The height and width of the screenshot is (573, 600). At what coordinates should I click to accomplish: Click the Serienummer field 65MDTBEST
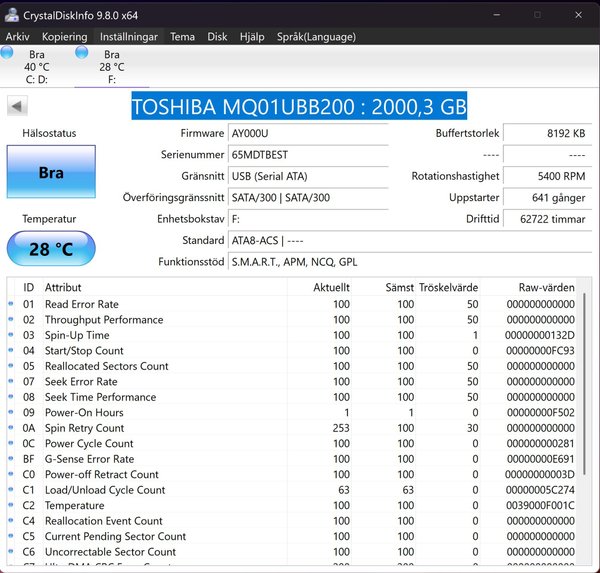point(308,155)
